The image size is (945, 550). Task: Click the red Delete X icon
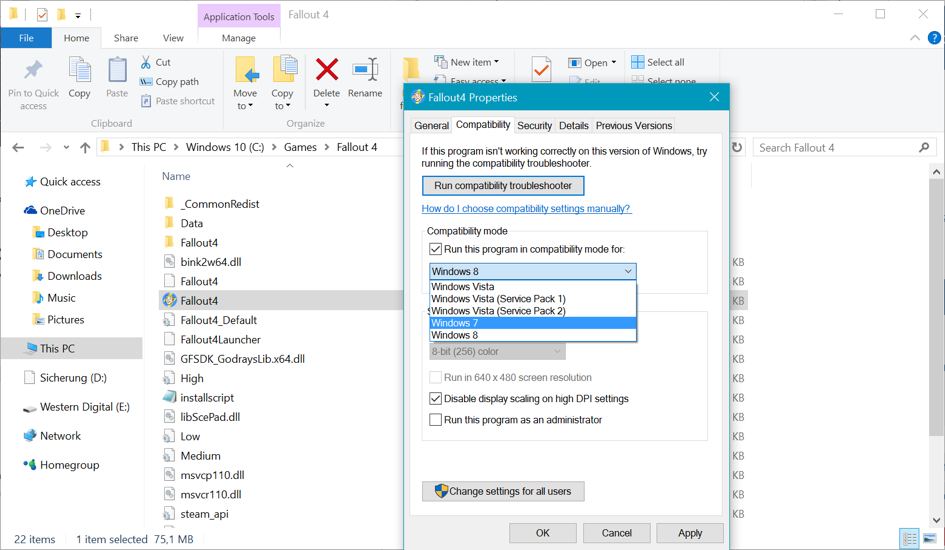pos(327,69)
